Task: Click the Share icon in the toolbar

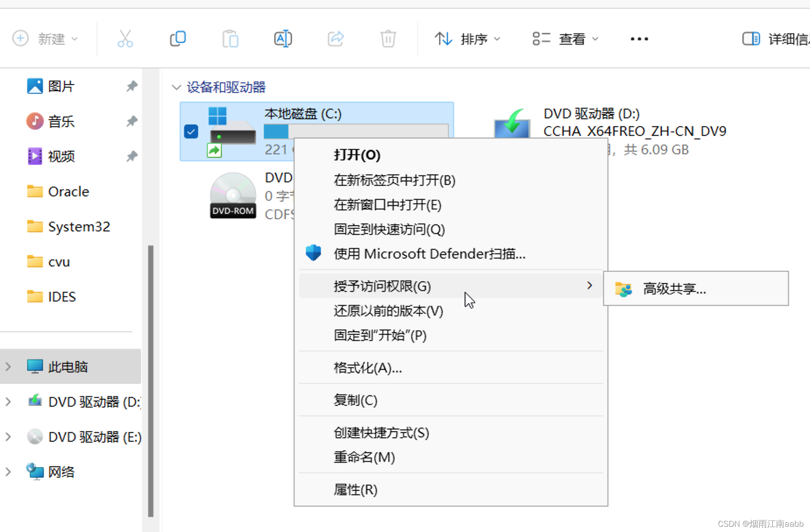Action: (335, 39)
